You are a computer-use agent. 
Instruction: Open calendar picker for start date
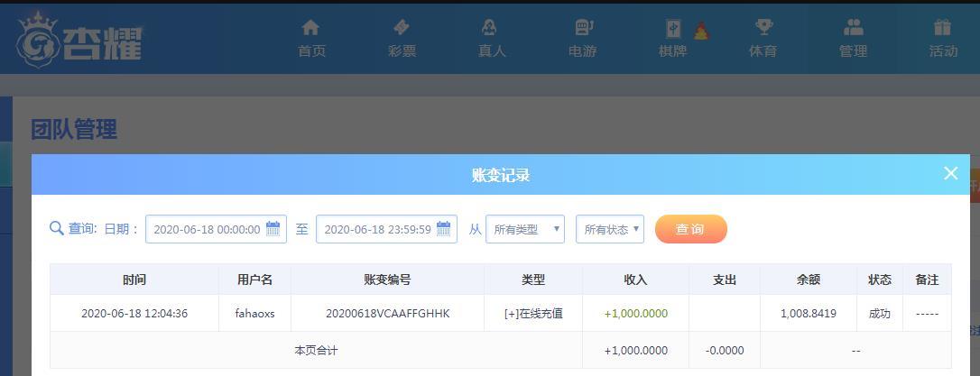click(x=273, y=229)
